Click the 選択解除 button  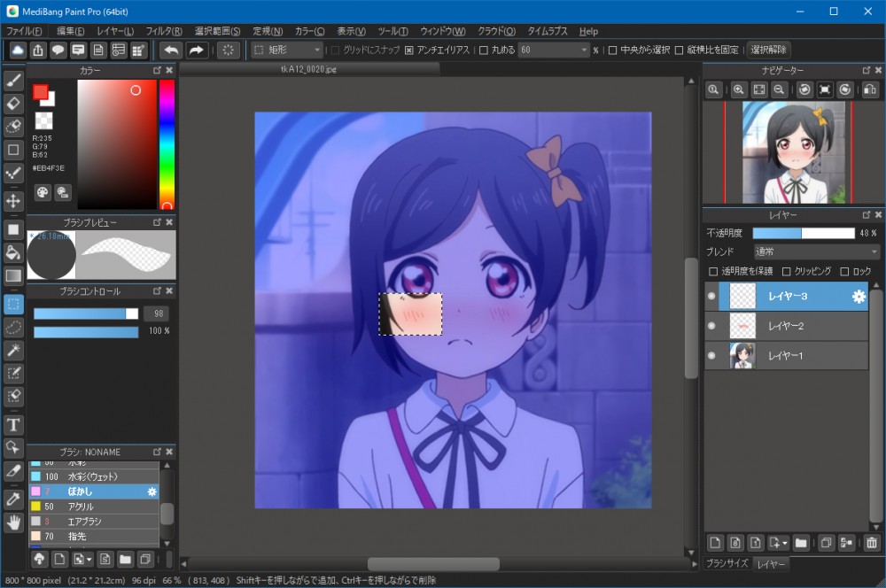tap(768, 50)
